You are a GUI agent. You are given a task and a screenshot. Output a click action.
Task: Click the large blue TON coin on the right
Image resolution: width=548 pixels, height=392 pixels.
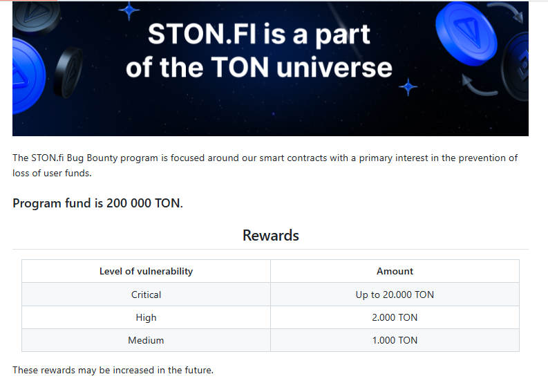pos(466,33)
